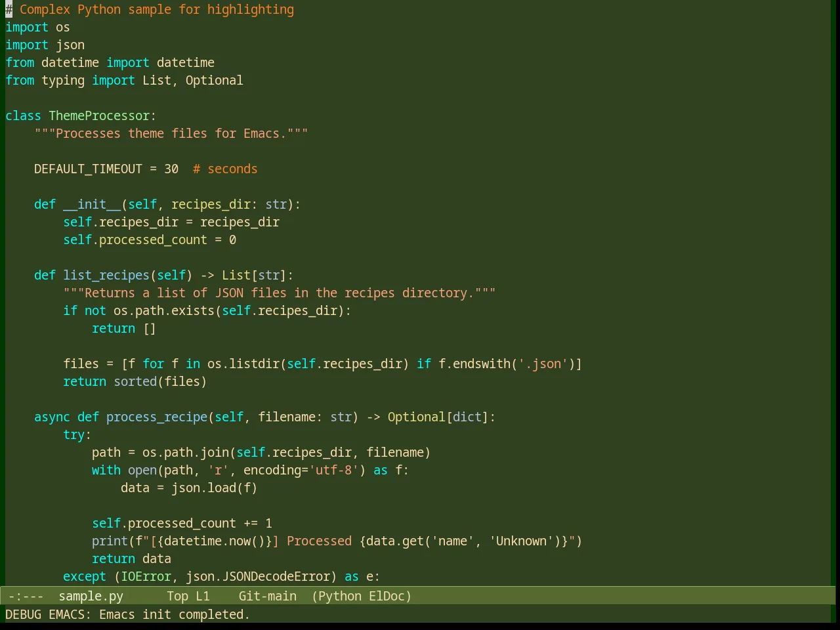Click the '.json' string literal
840x630 pixels.
pyautogui.click(x=543, y=364)
